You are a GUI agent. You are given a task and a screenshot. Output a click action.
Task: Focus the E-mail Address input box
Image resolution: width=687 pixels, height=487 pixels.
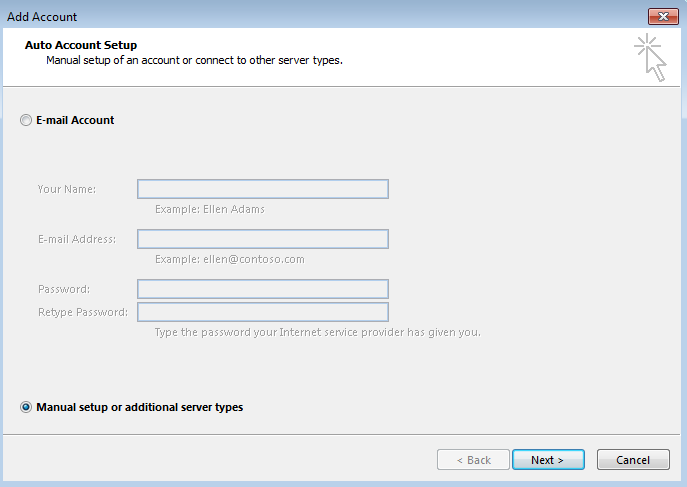click(x=262, y=239)
